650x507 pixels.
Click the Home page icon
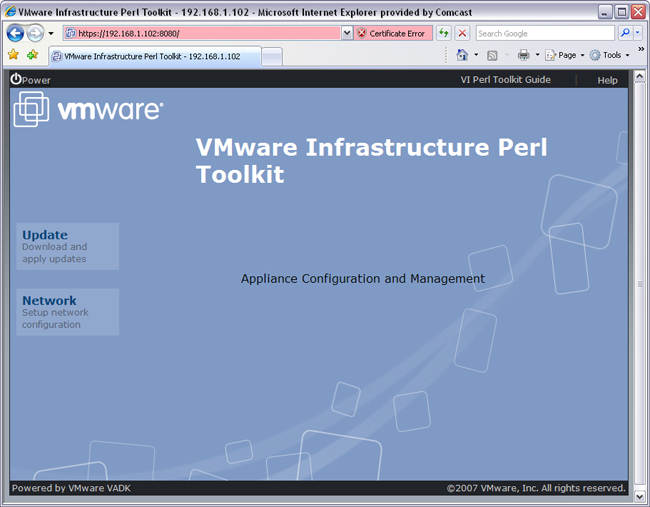coord(462,55)
